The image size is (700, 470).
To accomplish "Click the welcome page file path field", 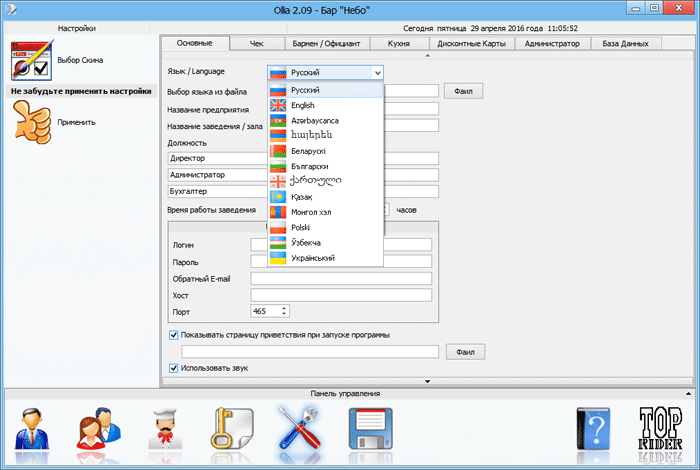I will pyautogui.click(x=310, y=352).
